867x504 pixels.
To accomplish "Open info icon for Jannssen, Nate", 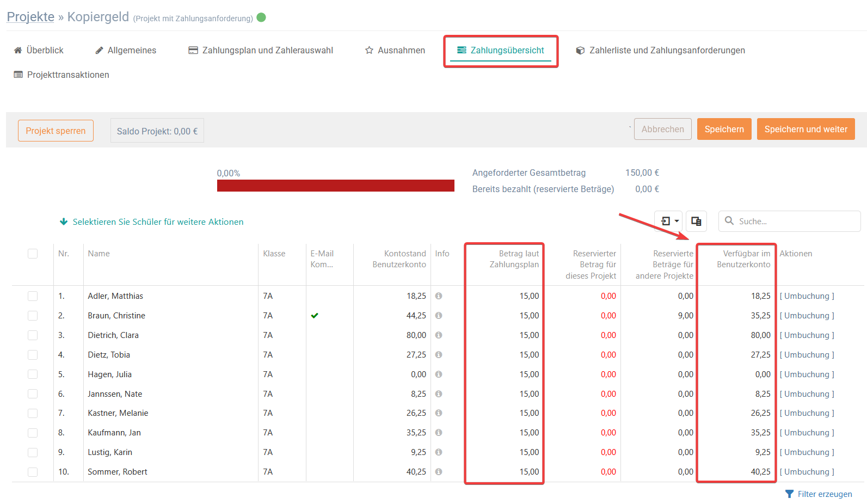I will [439, 394].
